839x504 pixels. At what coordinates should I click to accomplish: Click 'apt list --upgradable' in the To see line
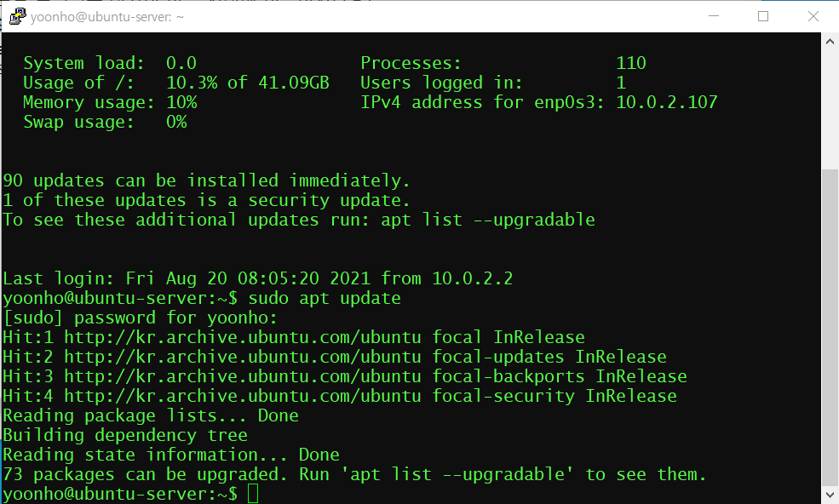coord(488,220)
